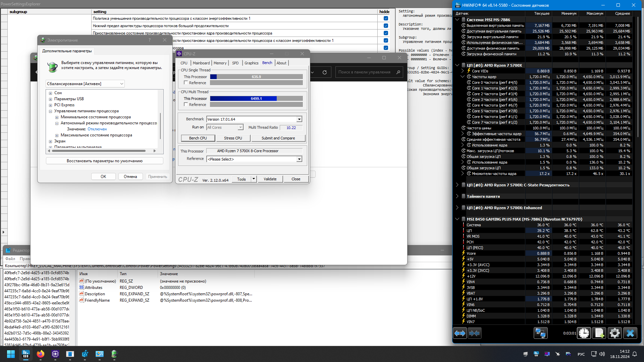Switch to the Mainboard tab in CPU-Z
Image resolution: width=644 pixels, height=362 pixels.
tap(201, 63)
